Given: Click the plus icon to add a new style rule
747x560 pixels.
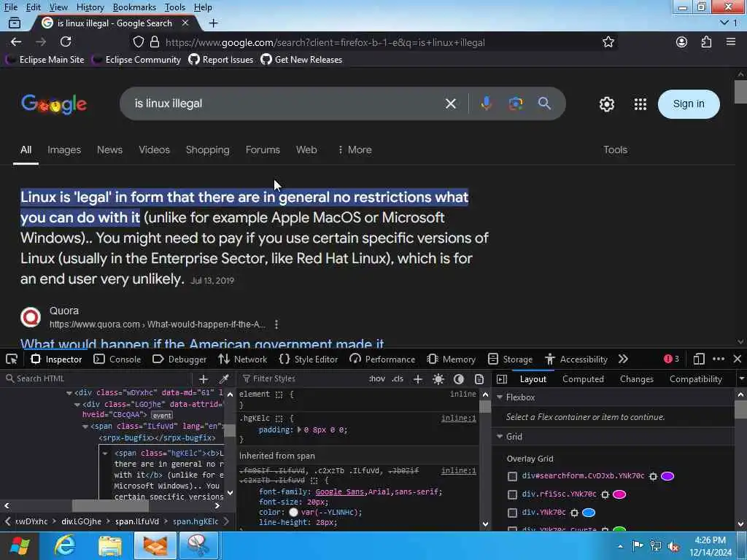Looking at the screenshot, I should pyautogui.click(x=418, y=379).
